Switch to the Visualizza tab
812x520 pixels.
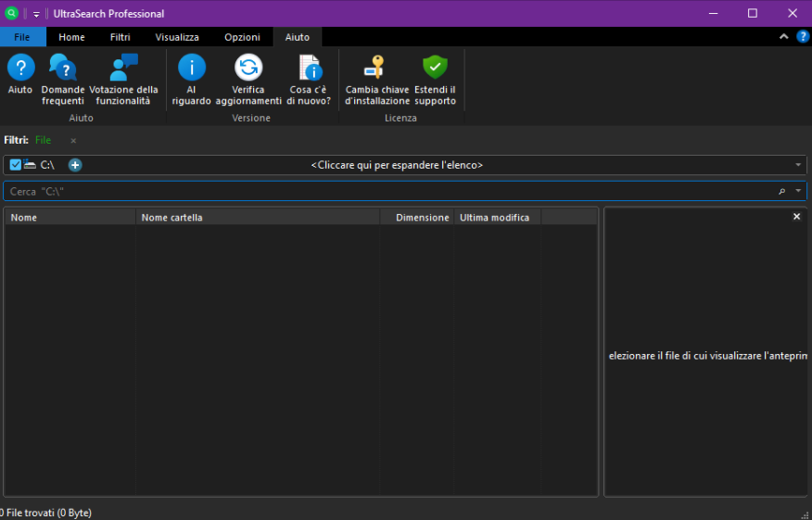point(177,37)
